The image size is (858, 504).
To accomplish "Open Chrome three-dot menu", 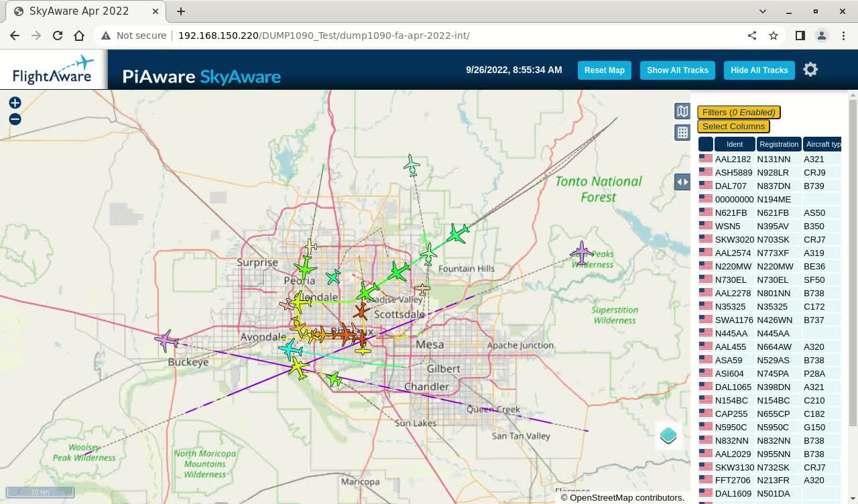I will click(843, 36).
